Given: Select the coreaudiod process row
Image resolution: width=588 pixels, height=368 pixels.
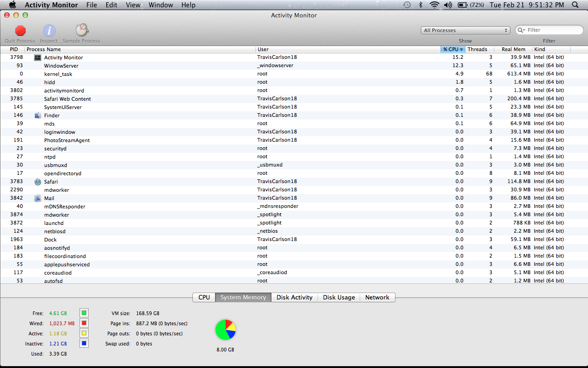Looking at the screenshot, I should (294, 273).
